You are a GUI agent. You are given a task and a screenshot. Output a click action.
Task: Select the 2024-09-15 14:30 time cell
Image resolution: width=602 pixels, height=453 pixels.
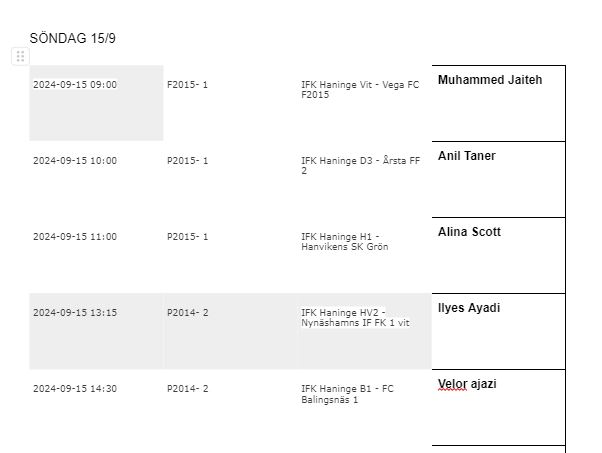click(x=75, y=389)
